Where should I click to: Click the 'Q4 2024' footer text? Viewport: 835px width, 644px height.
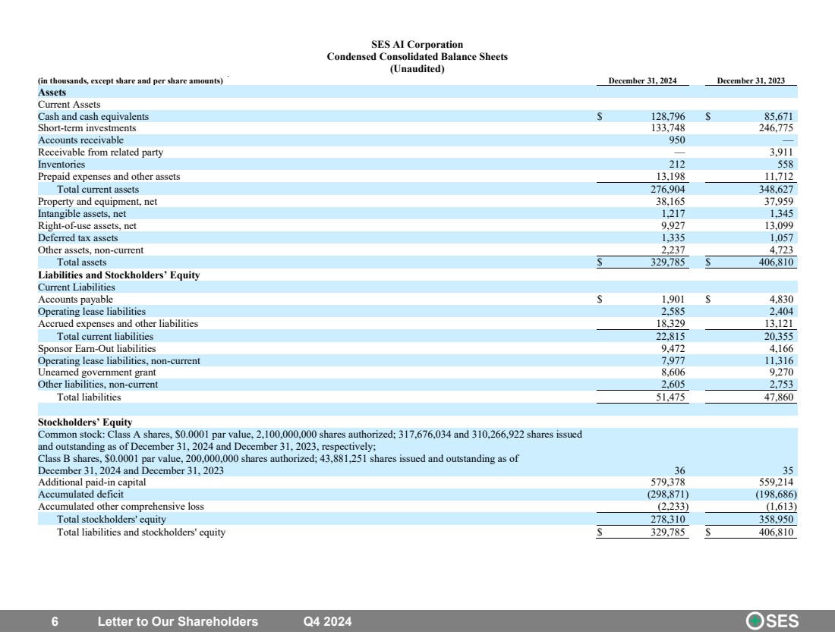[327, 622]
